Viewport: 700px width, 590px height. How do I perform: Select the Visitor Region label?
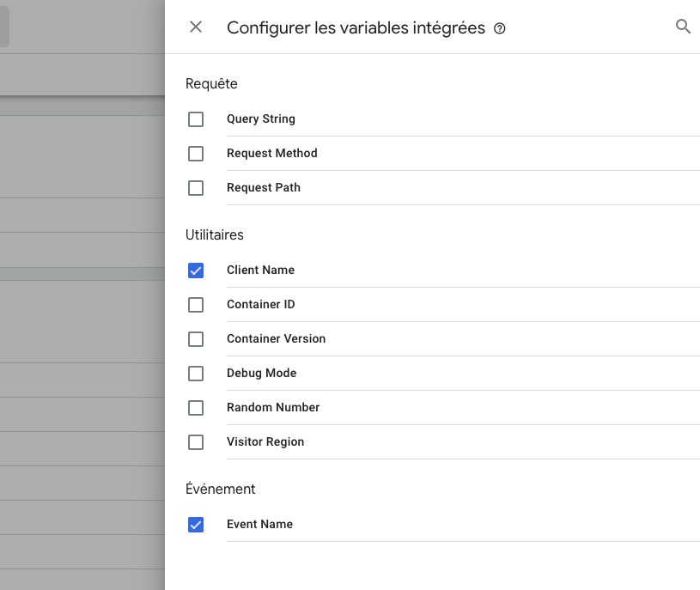click(265, 441)
